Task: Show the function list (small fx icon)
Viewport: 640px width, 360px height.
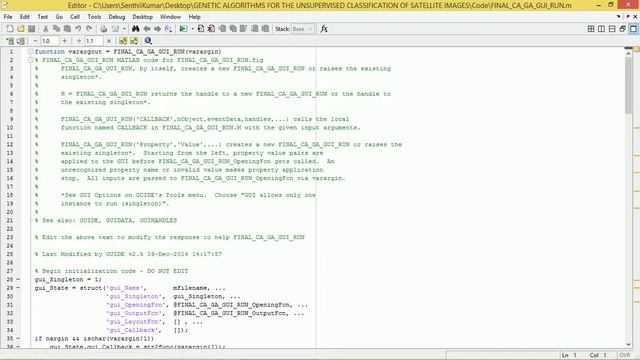Action: click(168, 29)
